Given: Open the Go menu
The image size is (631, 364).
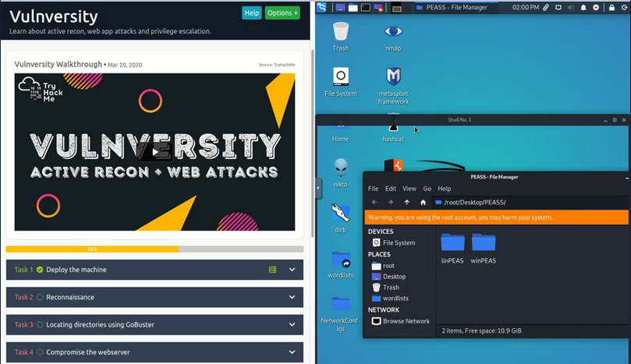Looking at the screenshot, I should (427, 189).
